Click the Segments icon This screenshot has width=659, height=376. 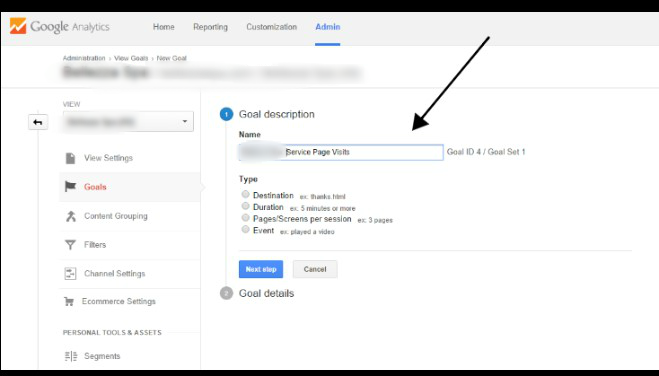[x=71, y=356]
